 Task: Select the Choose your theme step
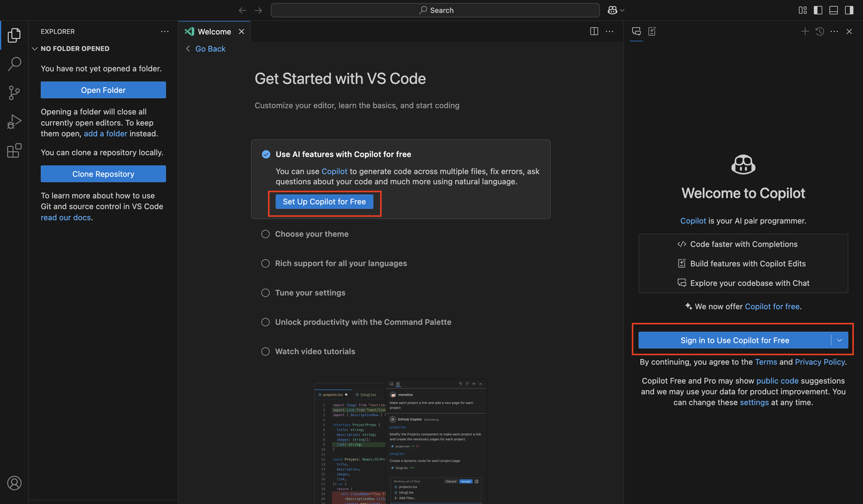[312, 234]
